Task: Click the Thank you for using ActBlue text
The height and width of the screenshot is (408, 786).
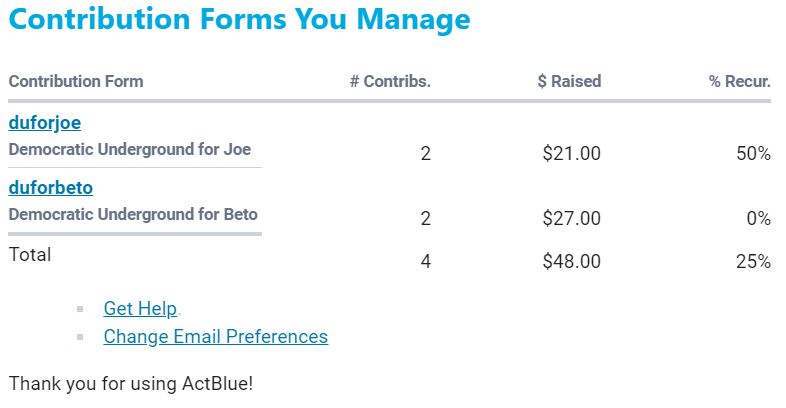Action: [x=131, y=383]
